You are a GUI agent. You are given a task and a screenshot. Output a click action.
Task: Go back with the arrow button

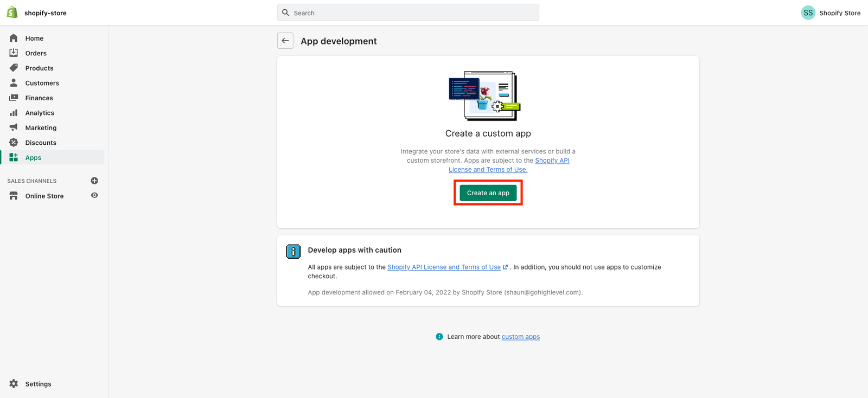point(285,41)
